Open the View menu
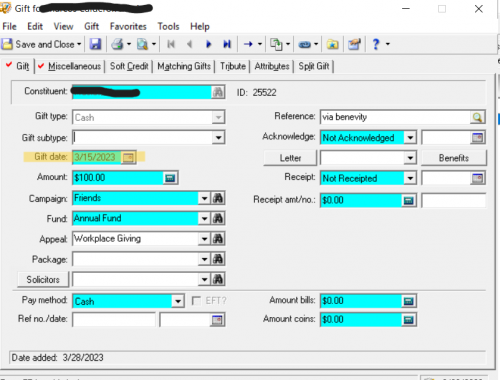500x380 pixels. [x=63, y=26]
